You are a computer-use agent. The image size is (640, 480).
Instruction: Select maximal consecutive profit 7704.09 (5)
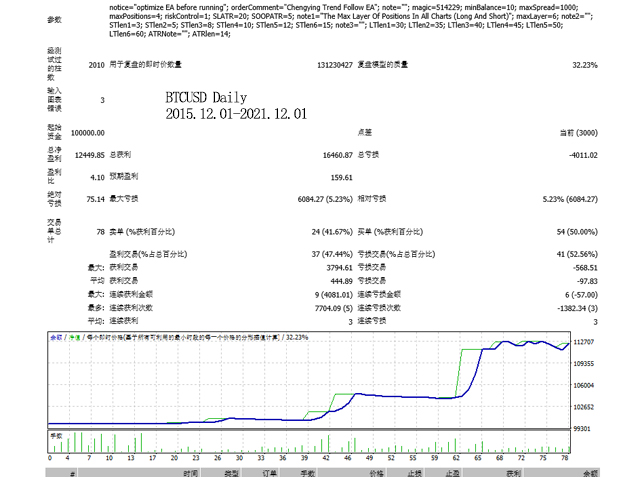pos(333,308)
